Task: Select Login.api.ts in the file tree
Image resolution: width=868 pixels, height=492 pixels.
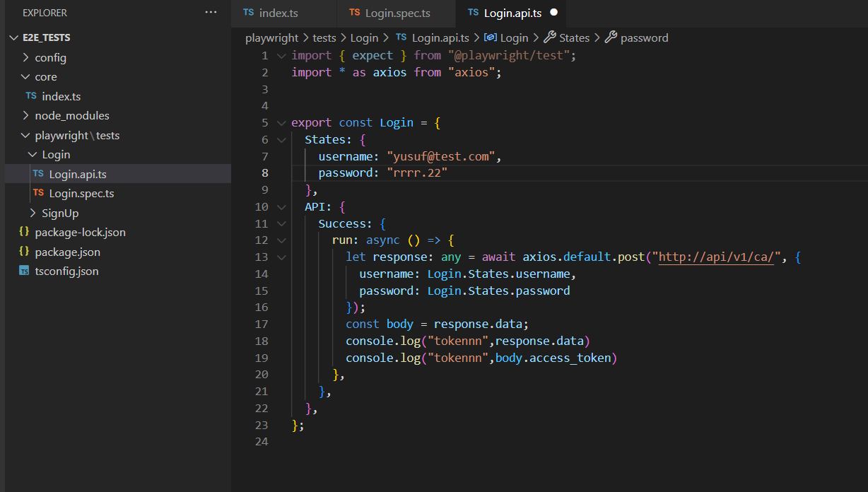Action: coord(118,174)
